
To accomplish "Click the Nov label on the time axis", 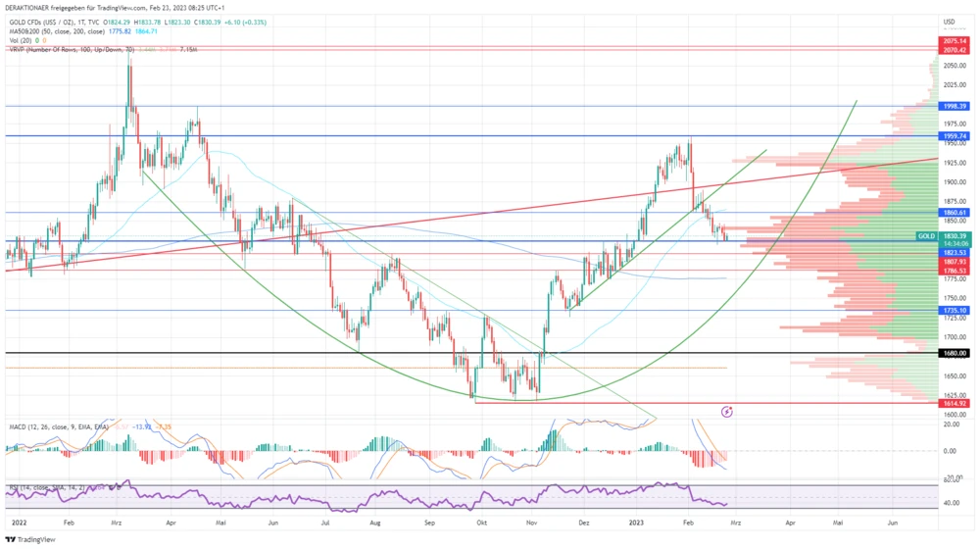I will pos(529,524).
